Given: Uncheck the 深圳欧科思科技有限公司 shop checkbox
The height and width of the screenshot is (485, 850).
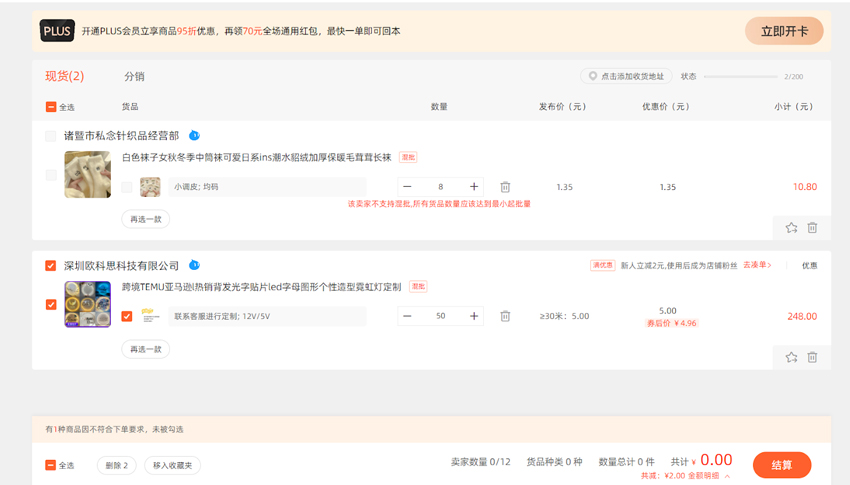Looking at the screenshot, I should pyautogui.click(x=51, y=266).
